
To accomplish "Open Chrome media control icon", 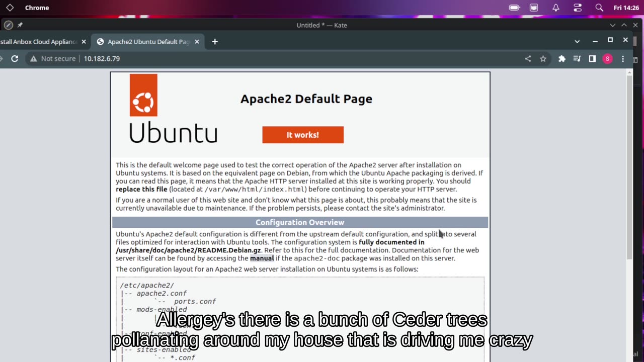I will 577,59.
